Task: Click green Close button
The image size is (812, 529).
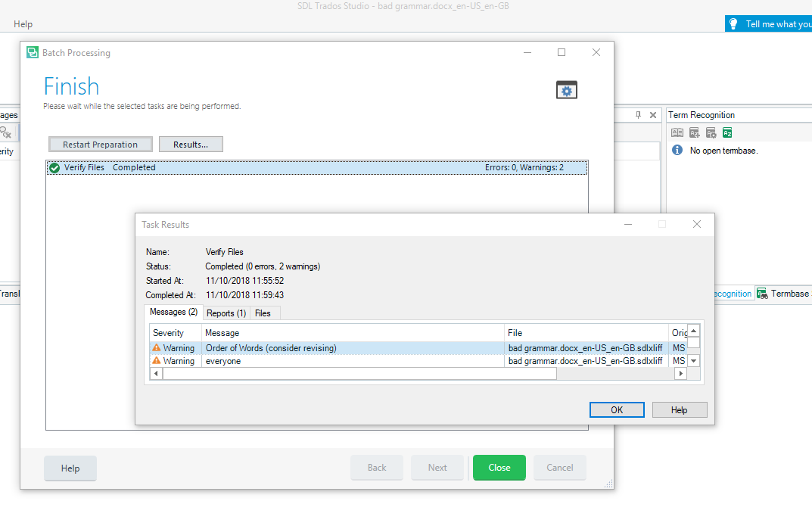Action: [499, 468]
